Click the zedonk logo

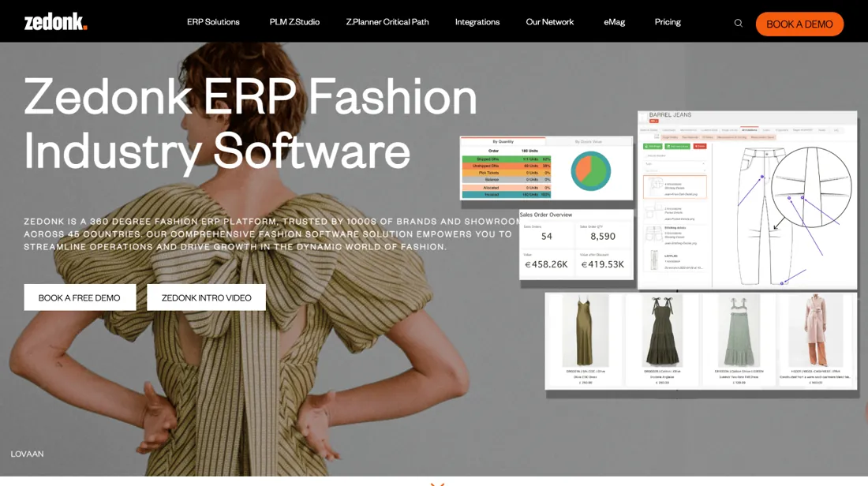(x=55, y=21)
